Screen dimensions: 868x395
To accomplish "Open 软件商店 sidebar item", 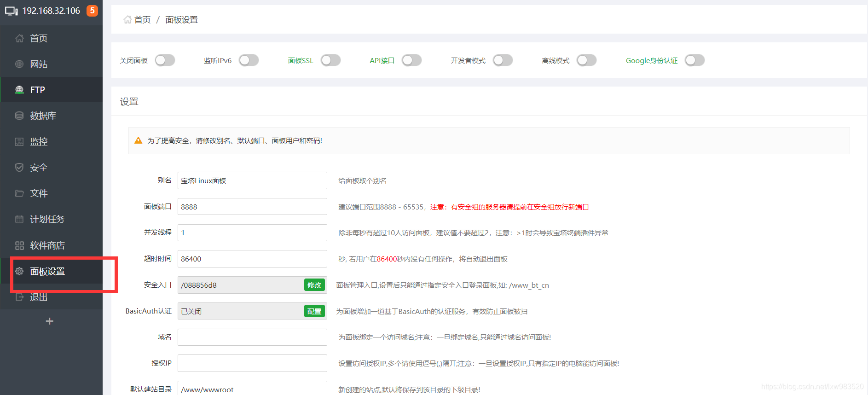I will click(52, 245).
